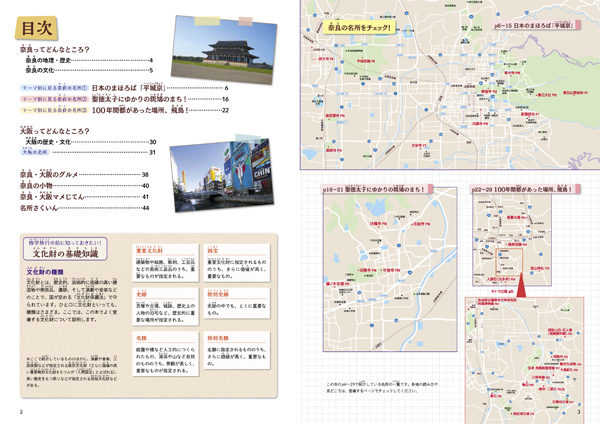Click 元興寺 on the Nara map

480,124
